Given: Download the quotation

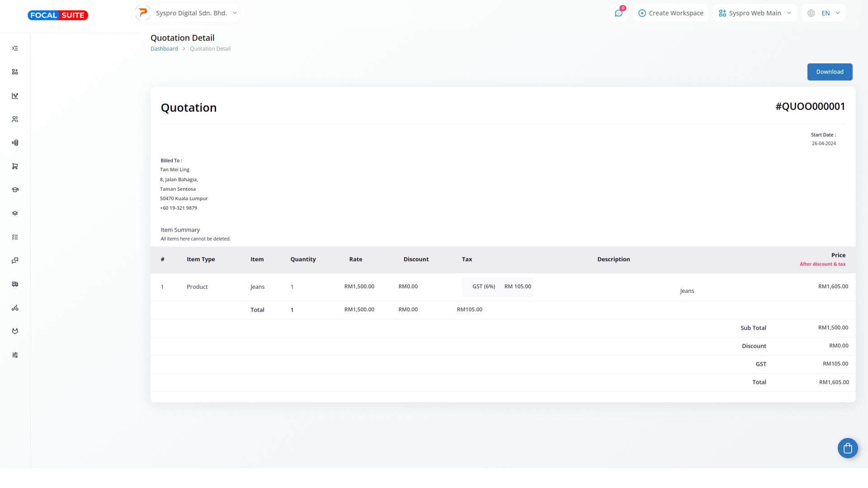Looking at the screenshot, I should coord(829,72).
